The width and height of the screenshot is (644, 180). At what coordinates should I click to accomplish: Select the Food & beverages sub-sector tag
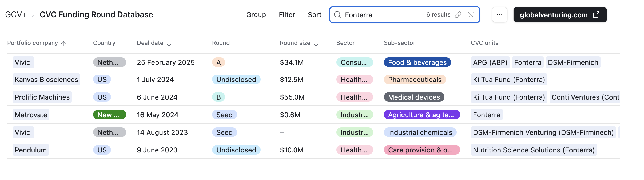[x=417, y=62]
